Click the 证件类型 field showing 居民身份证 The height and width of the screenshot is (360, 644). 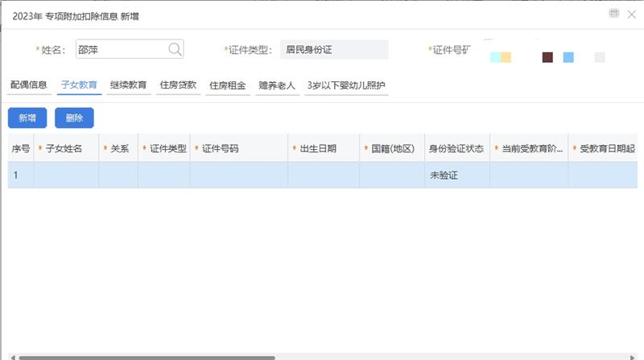tap(334, 50)
